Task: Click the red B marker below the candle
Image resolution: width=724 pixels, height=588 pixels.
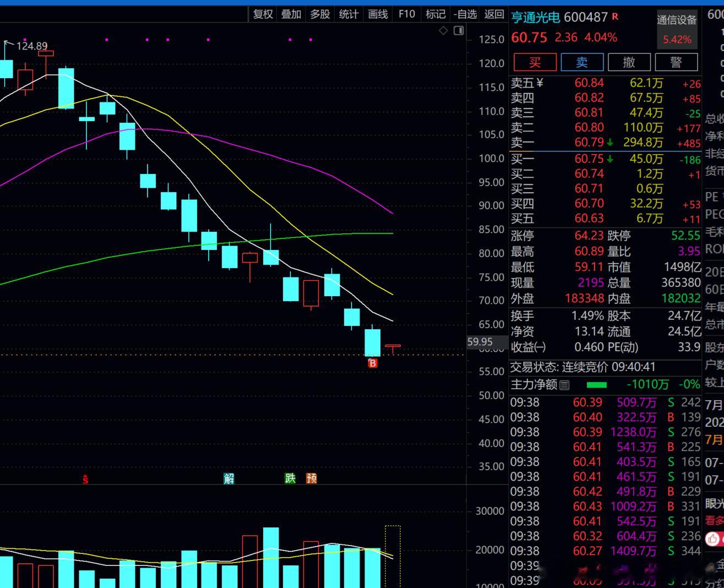Action: tap(373, 363)
